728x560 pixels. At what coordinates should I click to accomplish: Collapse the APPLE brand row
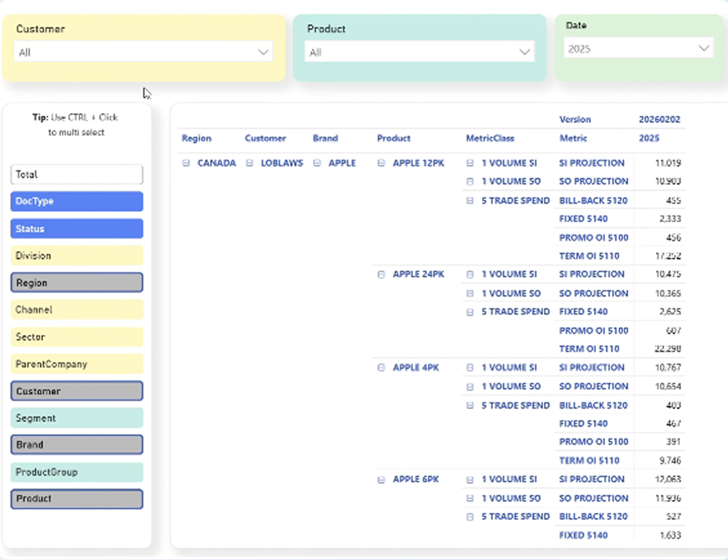(x=317, y=163)
